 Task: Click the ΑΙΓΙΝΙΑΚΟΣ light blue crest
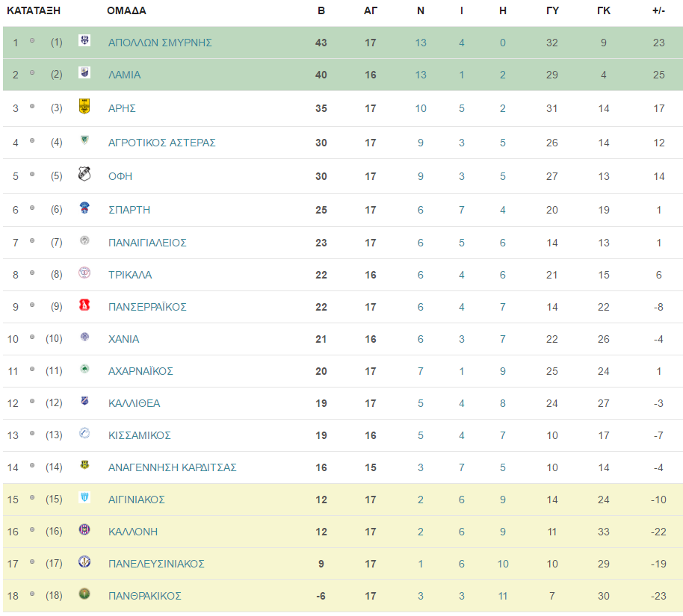pos(84,497)
